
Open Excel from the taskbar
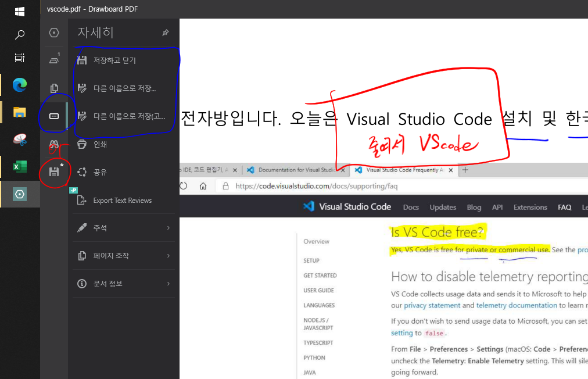20,167
